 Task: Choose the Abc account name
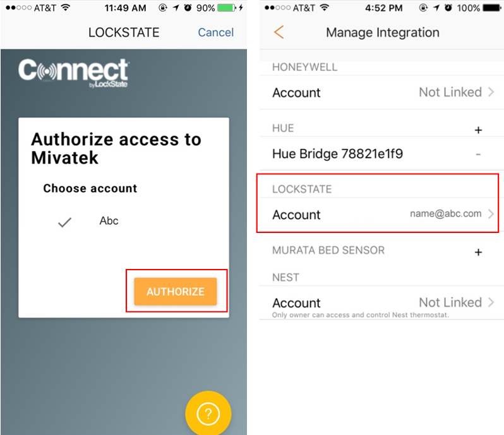[109, 221]
